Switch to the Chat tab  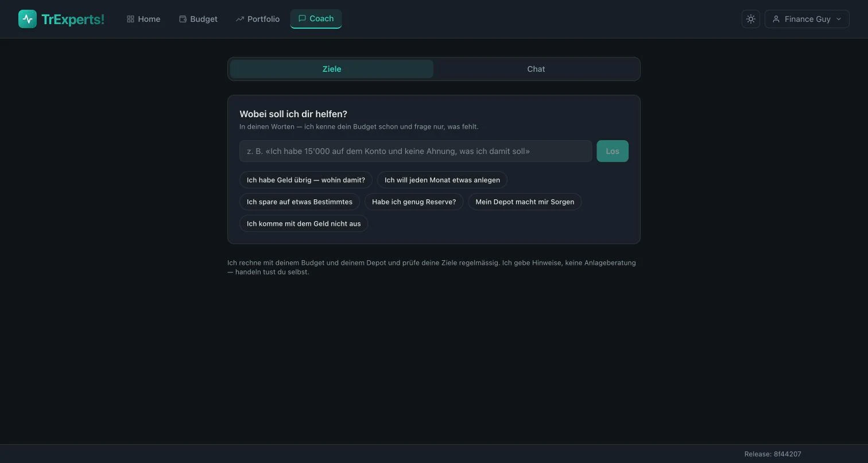coord(536,69)
